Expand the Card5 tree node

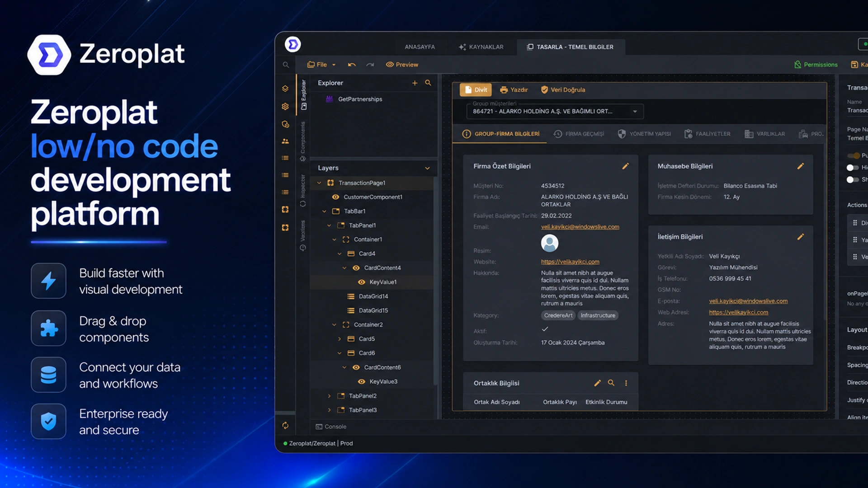340,339
